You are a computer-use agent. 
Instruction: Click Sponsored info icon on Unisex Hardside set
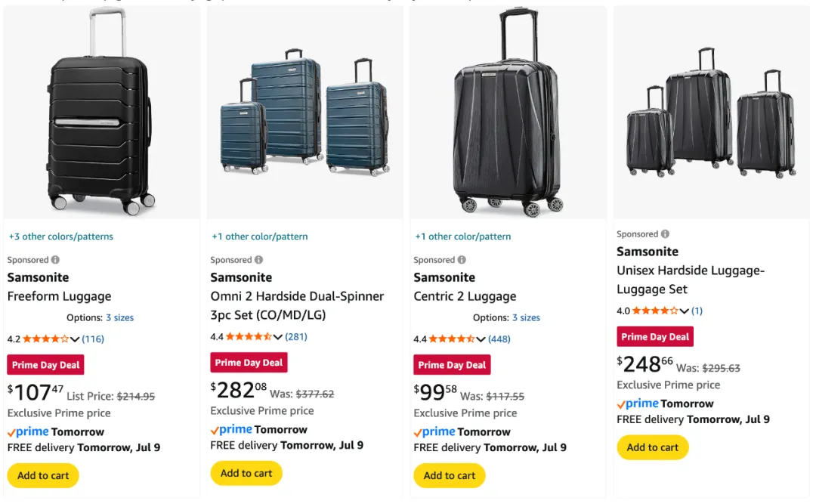point(665,234)
